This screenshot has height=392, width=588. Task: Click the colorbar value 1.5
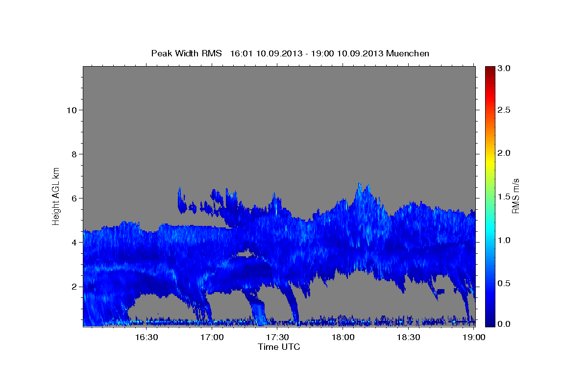click(505, 196)
